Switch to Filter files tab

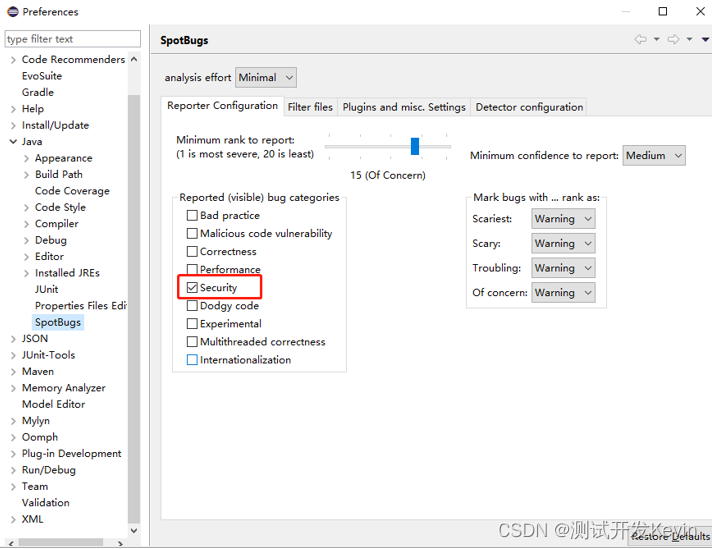310,107
